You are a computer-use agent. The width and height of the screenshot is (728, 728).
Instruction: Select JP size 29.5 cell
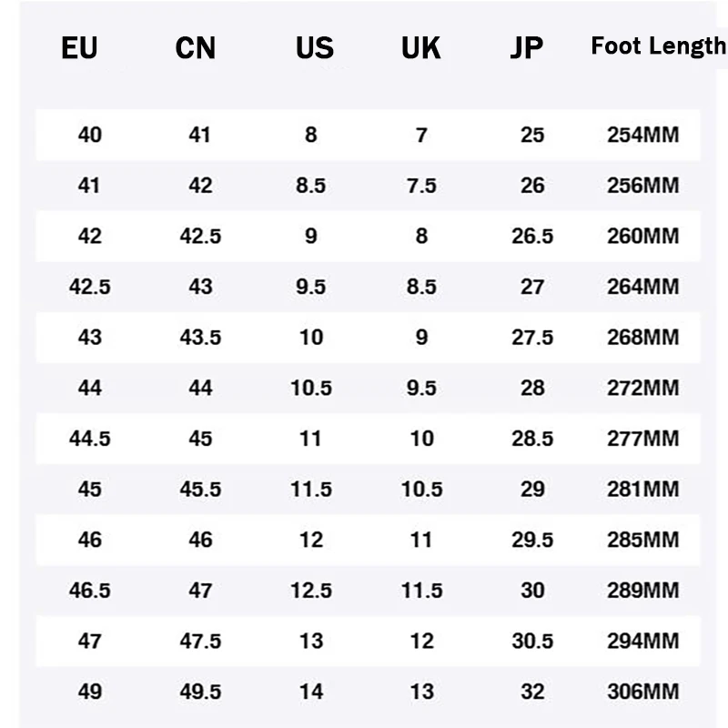point(532,540)
